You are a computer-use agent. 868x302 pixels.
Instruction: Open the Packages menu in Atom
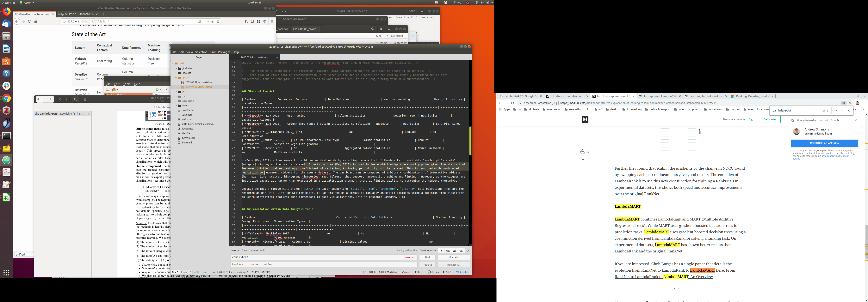pyautogui.click(x=224, y=52)
